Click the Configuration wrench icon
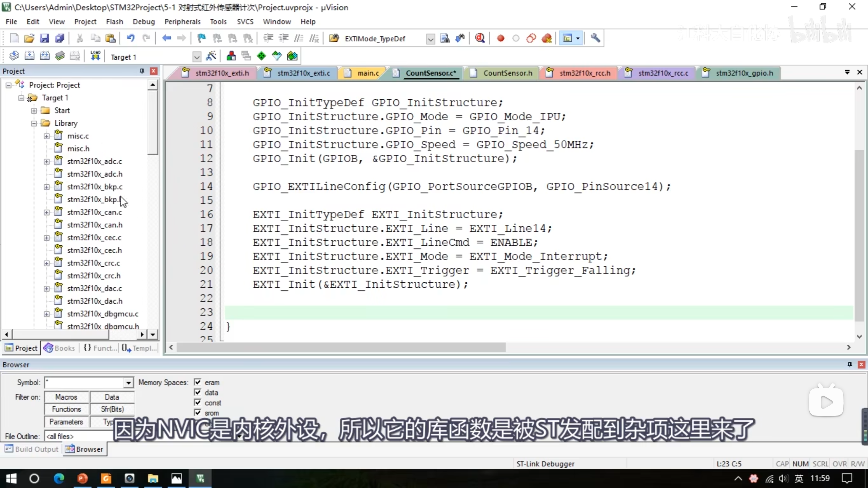The image size is (868, 488). (595, 38)
